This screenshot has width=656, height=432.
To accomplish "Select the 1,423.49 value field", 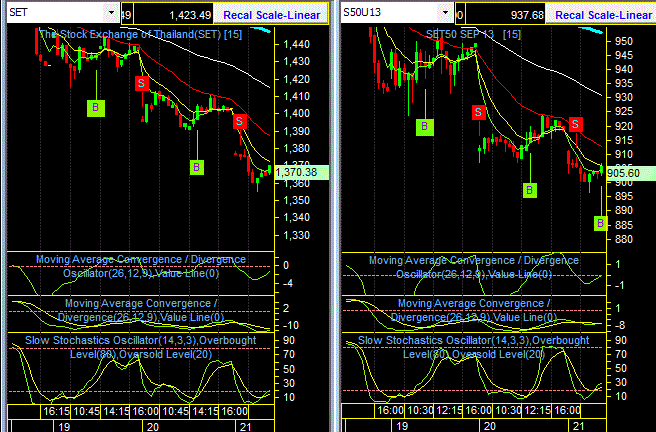I will (x=173, y=15).
